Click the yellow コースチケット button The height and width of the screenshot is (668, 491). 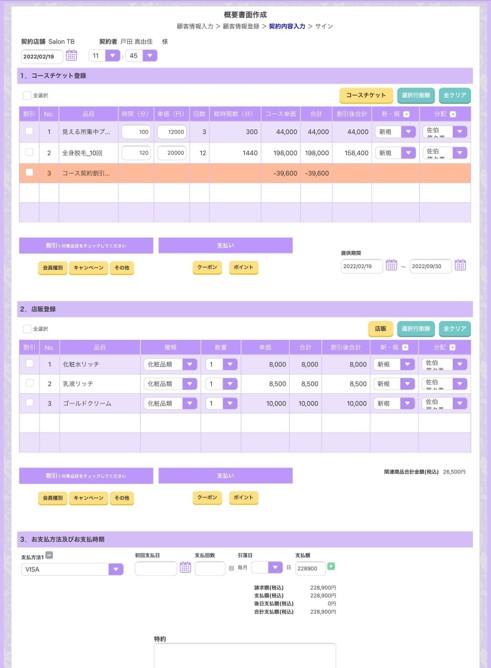tap(365, 95)
